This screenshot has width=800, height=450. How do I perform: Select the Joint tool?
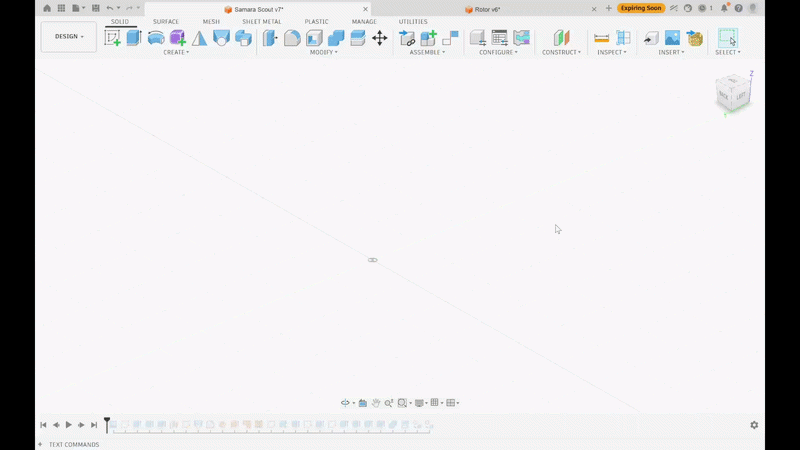click(450, 38)
